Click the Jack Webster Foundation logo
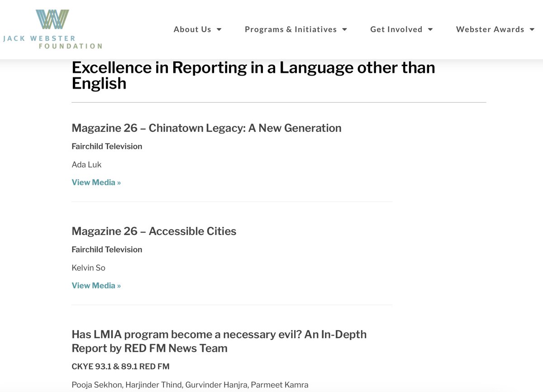This screenshot has height=392, width=543. pos(52,29)
